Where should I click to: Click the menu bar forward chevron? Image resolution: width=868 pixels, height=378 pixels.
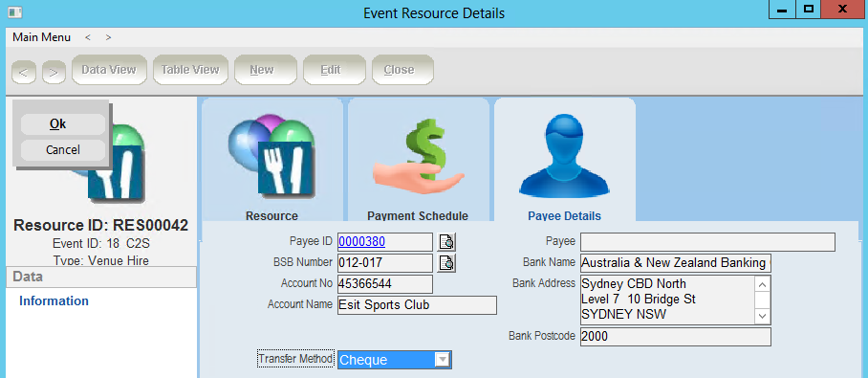click(109, 37)
